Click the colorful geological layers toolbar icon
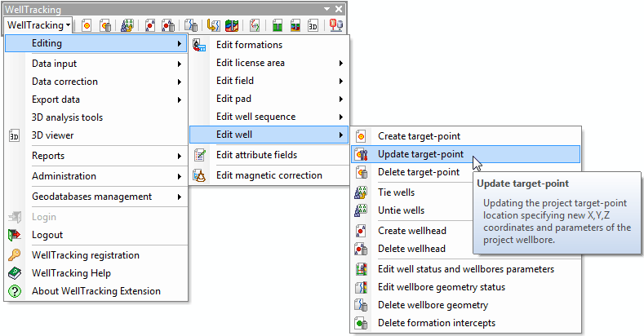 232,25
